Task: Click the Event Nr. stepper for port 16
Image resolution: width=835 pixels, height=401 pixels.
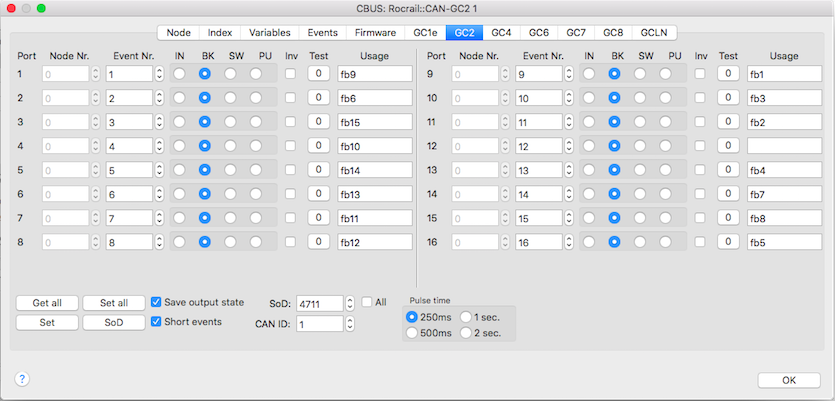Action: pos(569,242)
